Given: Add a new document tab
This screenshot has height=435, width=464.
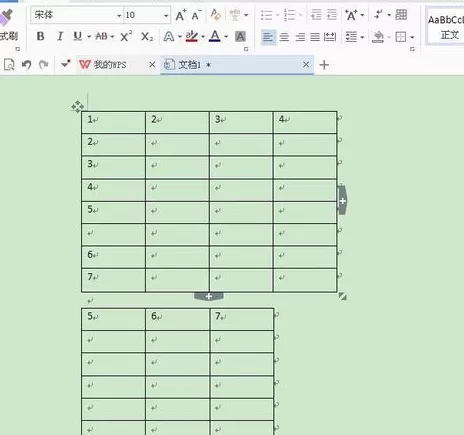Looking at the screenshot, I should [324, 65].
